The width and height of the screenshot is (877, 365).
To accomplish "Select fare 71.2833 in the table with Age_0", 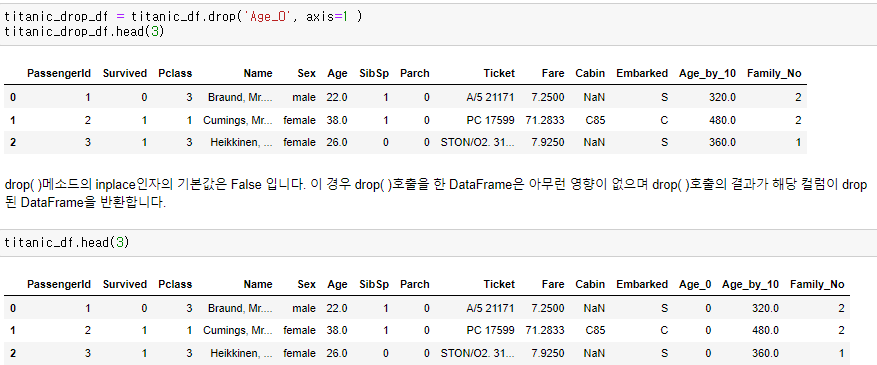I will click(x=545, y=330).
